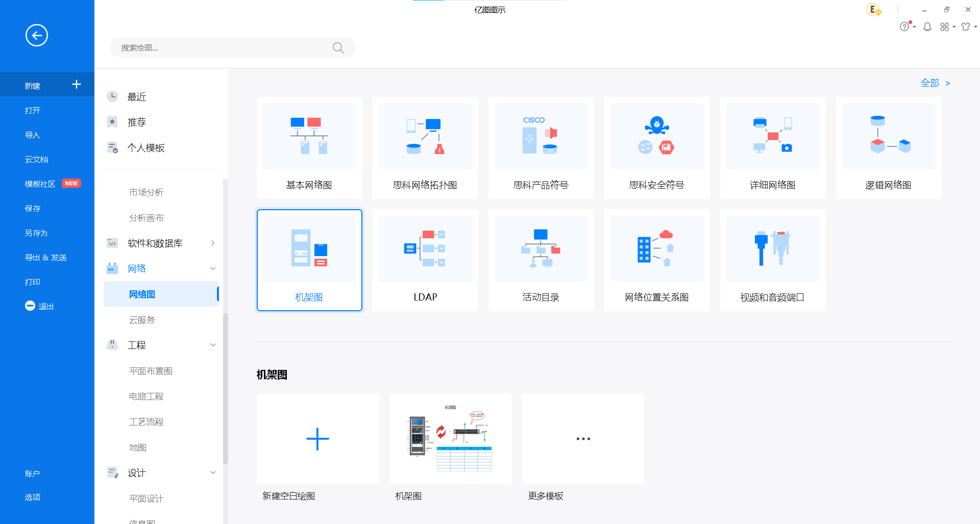This screenshot has height=524, width=980.
Task: Select 导出 & 发送 in sidebar
Action: click(x=46, y=258)
